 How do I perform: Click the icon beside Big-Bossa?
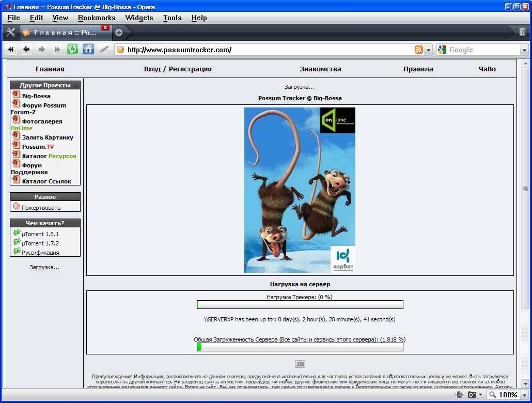coord(17,94)
